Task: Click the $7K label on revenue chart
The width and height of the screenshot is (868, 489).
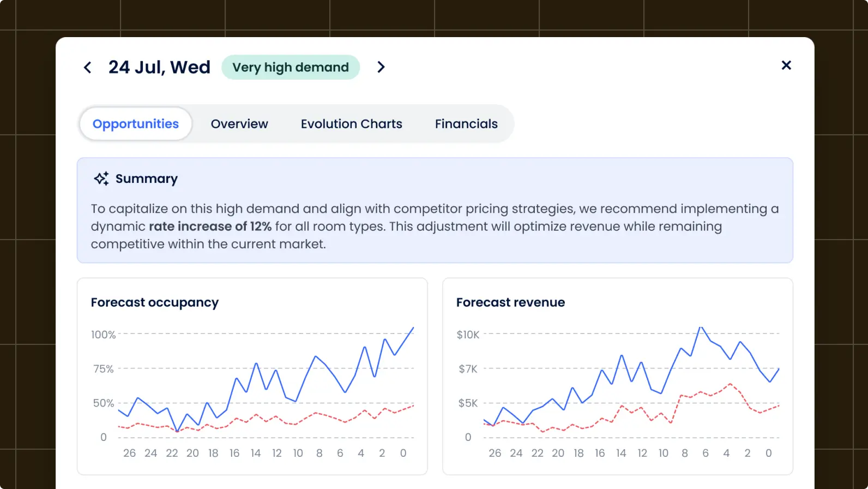Action: (468, 369)
